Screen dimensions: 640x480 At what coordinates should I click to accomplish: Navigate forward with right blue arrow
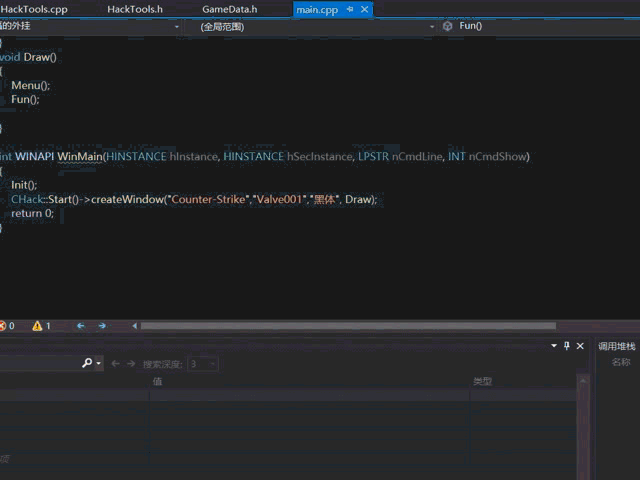pos(102,326)
